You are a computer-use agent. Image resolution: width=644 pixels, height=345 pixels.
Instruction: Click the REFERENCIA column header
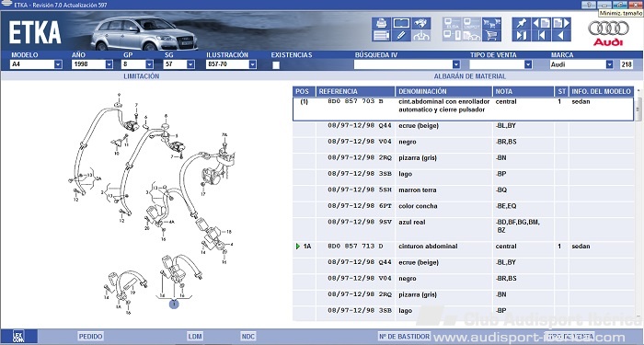355,92
